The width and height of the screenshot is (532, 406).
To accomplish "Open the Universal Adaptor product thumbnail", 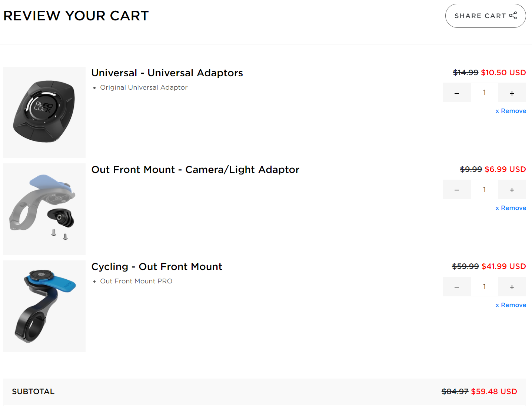I will coord(44,112).
